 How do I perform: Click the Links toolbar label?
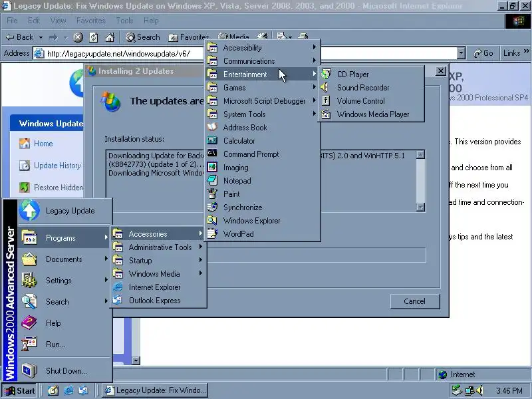(x=512, y=53)
